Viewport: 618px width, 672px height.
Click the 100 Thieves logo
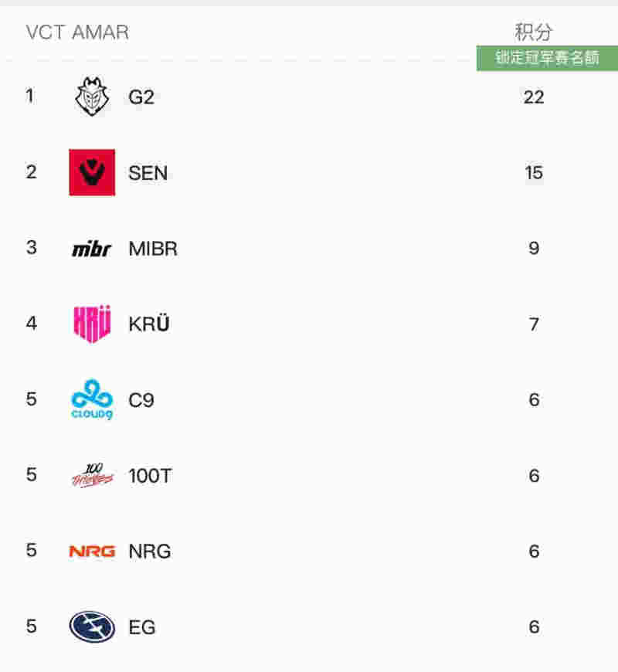[92, 475]
